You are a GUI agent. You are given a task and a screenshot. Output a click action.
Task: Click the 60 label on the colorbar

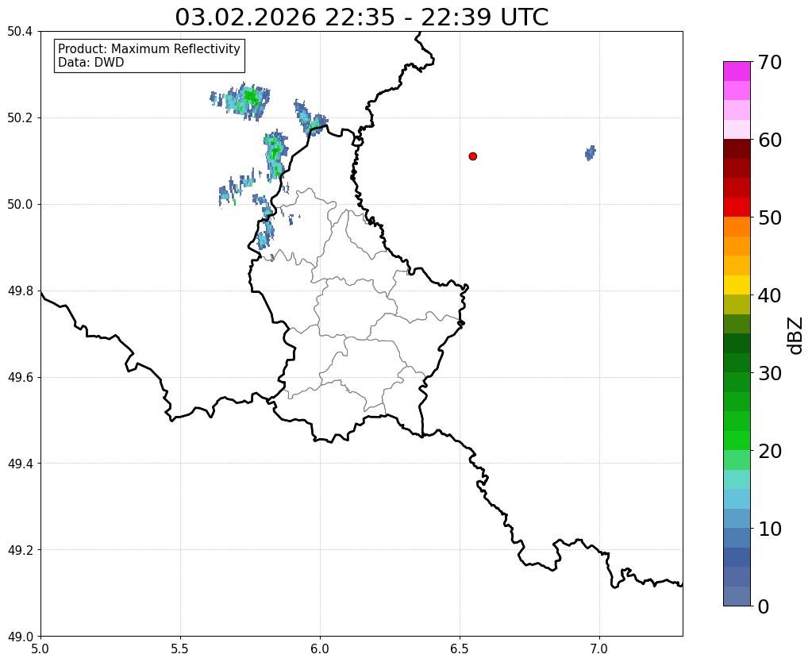click(770, 140)
